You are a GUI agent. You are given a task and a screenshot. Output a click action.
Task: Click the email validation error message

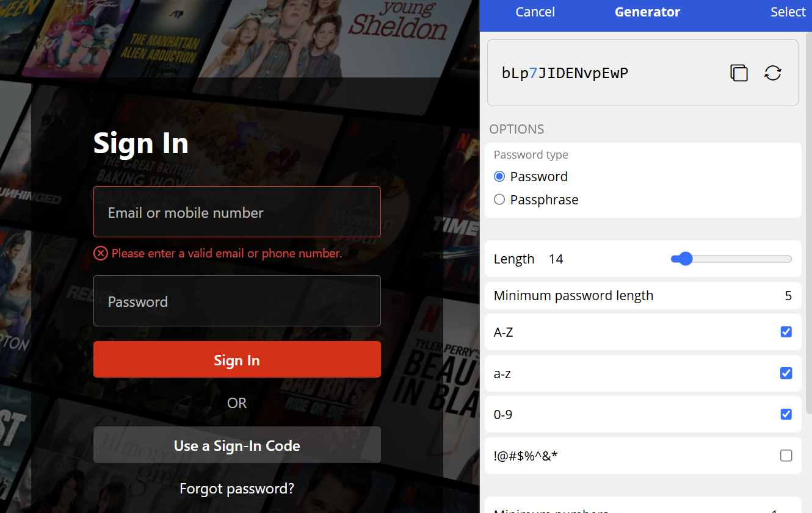click(x=227, y=253)
